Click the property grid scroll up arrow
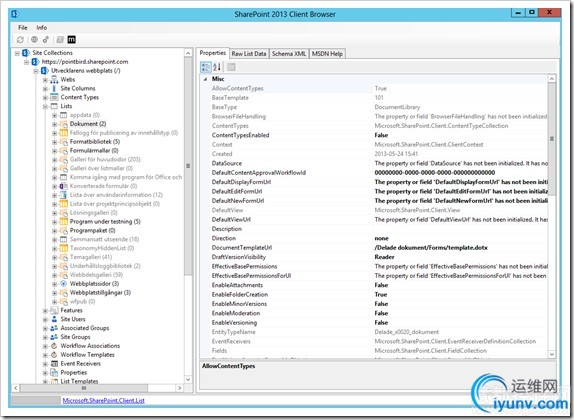Image resolution: width=574 pixels, height=420 pixels. (552, 79)
